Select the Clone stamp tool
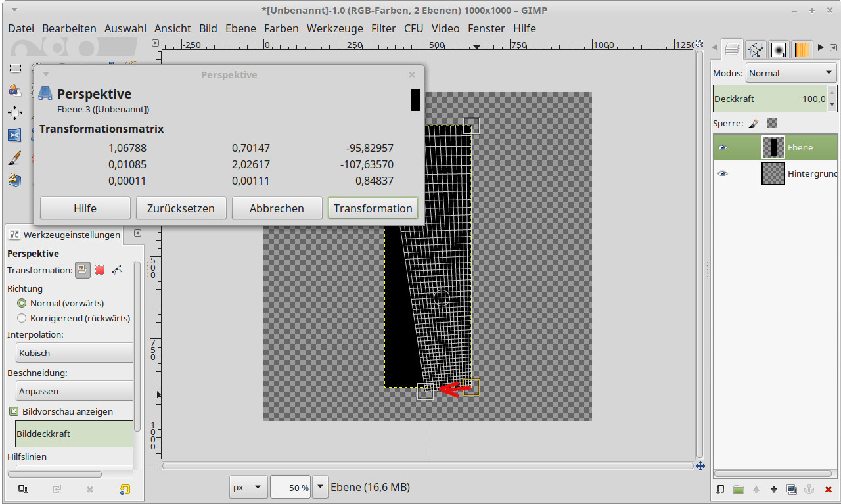841x504 pixels. tap(14, 179)
